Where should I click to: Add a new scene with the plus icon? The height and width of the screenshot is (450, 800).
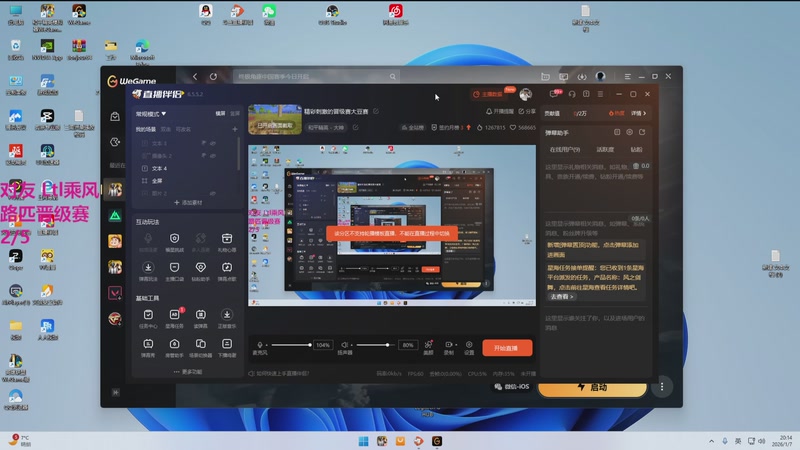coord(235,129)
